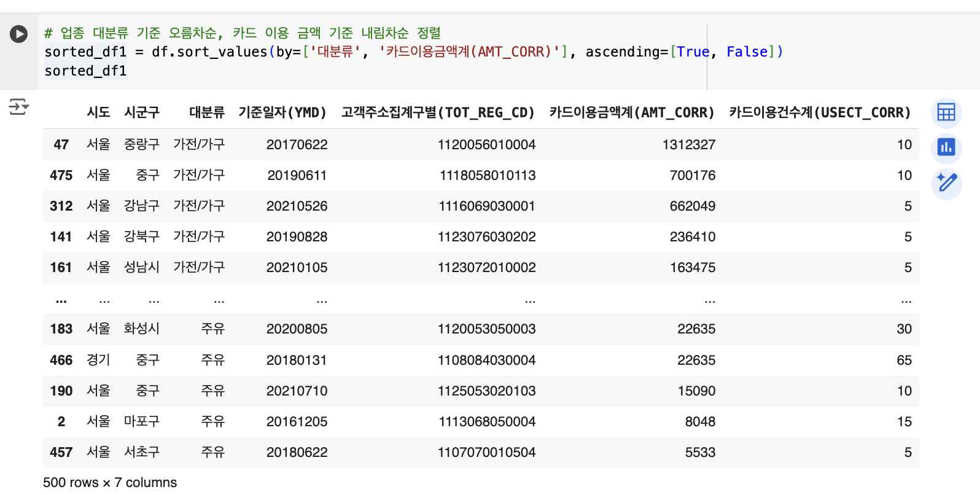The image size is (980, 495).
Task: Click amount value 8048
Action: click(x=700, y=422)
